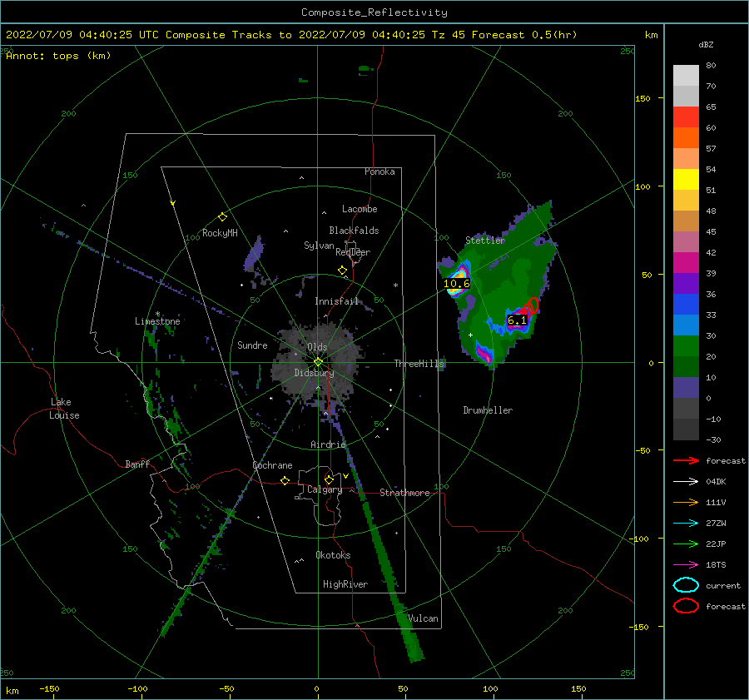Select the red forecast ellipse on storm

click(532, 305)
